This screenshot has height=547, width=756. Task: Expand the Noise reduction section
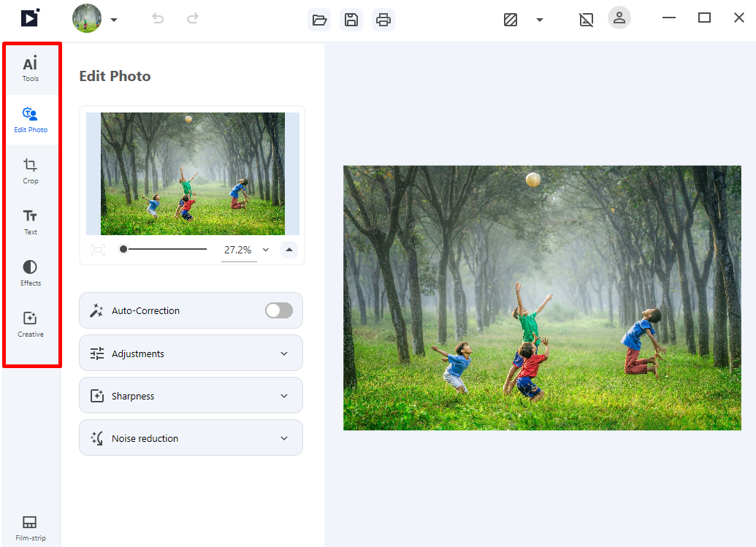(x=191, y=438)
